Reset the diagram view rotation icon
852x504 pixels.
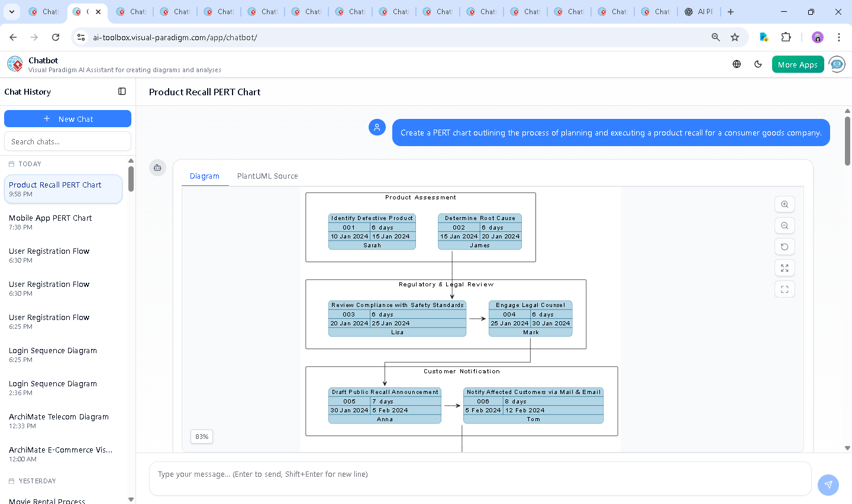785,247
